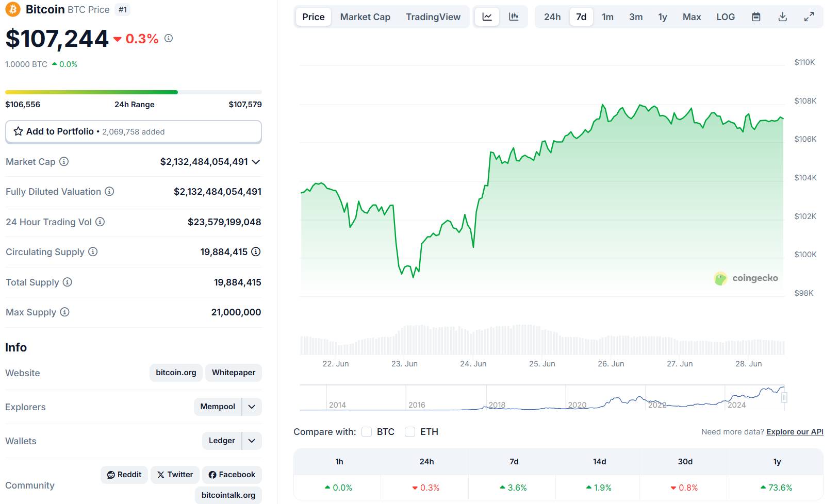Open Facebook community link
Screen dimensions: 839x504
[x=232, y=475]
